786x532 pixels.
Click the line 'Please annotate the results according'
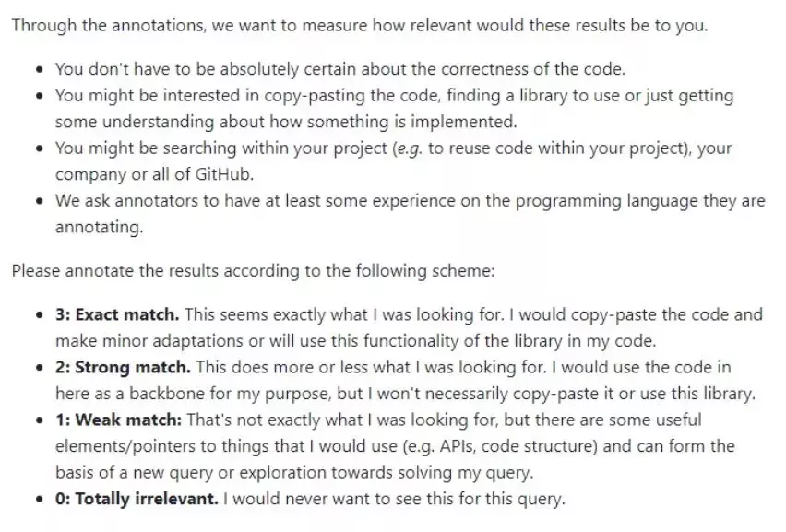(x=253, y=271)
